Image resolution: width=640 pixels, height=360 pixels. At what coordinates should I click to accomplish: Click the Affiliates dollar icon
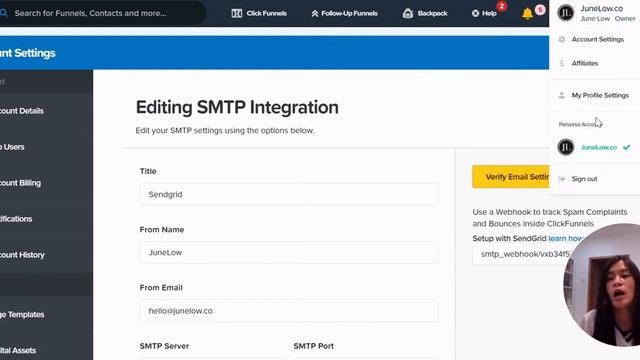562,63
